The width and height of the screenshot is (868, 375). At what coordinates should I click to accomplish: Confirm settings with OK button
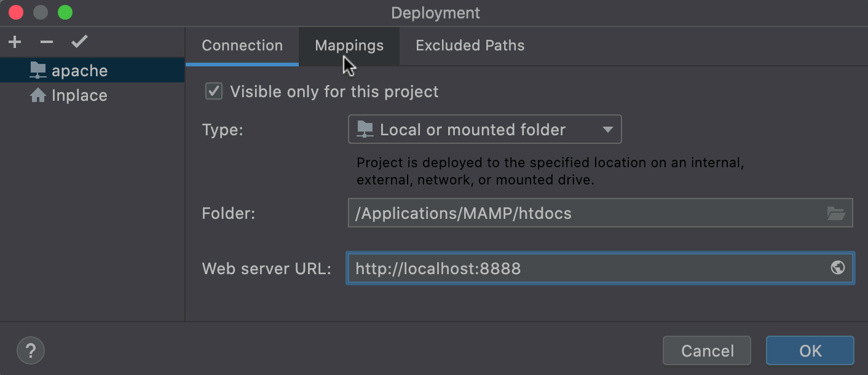pos(810,351)
